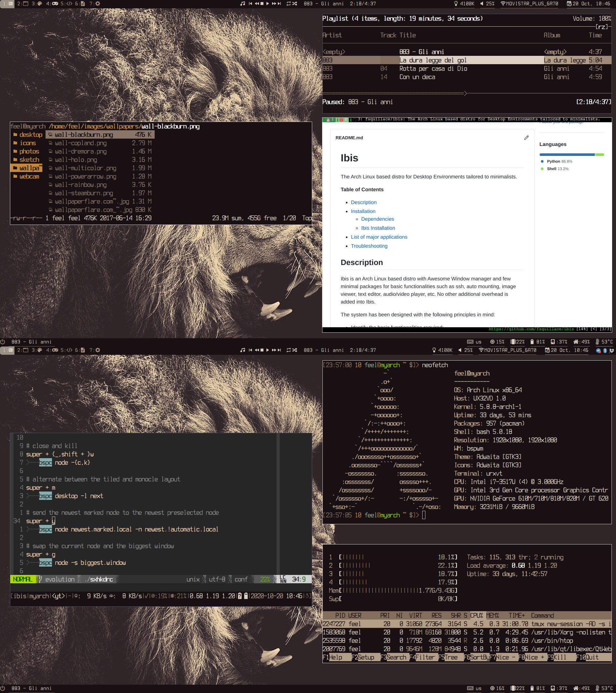The width and height of the screenshot is (616, 693).
Task: Click temperature 53°C indicator beside 15% CPU
Action: [604, 342]
